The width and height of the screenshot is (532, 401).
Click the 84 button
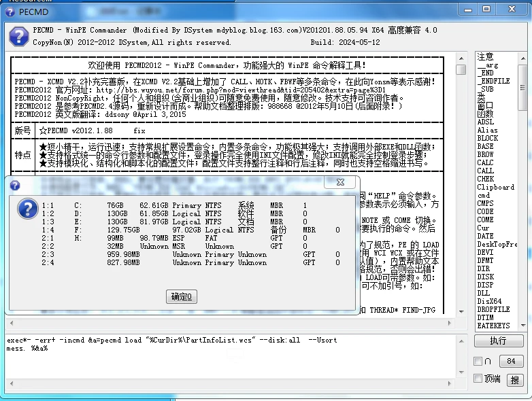(x=511, y=362)
